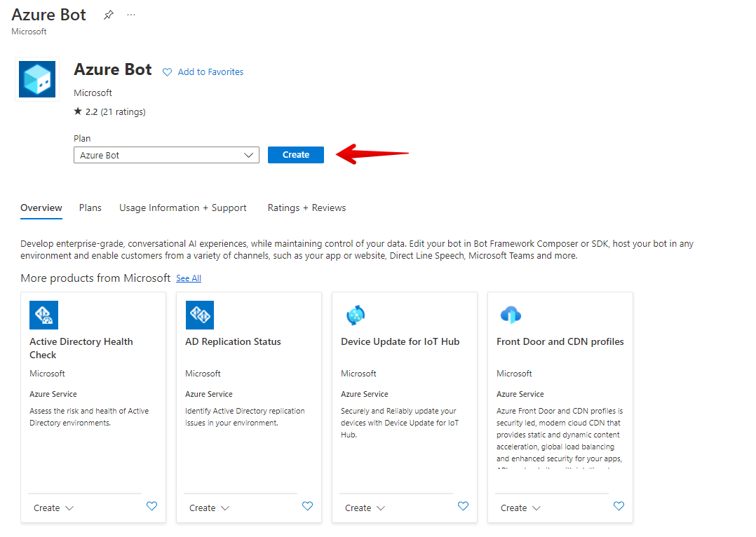Open the Plan dropdown showing Azure Bot
This screenshot has height=537, width=756.
pyautogui.click(x=166, y=155)
